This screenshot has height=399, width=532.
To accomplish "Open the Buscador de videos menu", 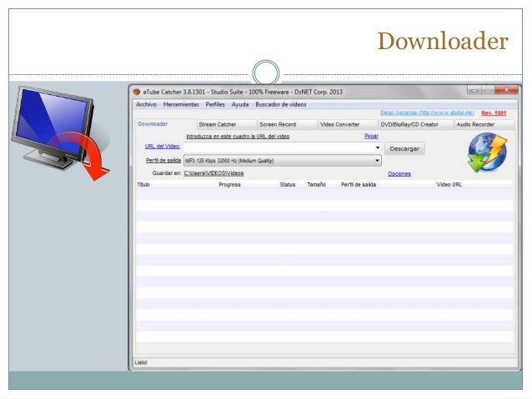I will pos(281,104).
